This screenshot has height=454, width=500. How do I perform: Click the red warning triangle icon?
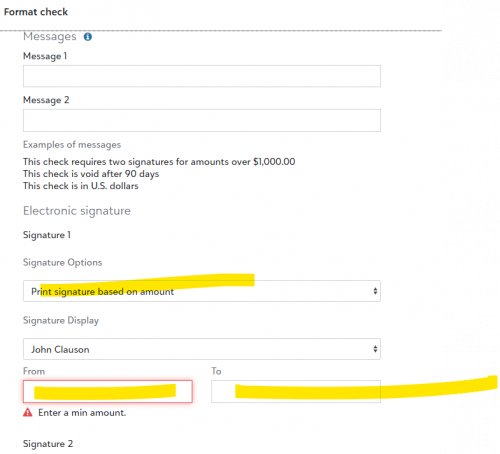pyautogui.click(x=28, y=413)
